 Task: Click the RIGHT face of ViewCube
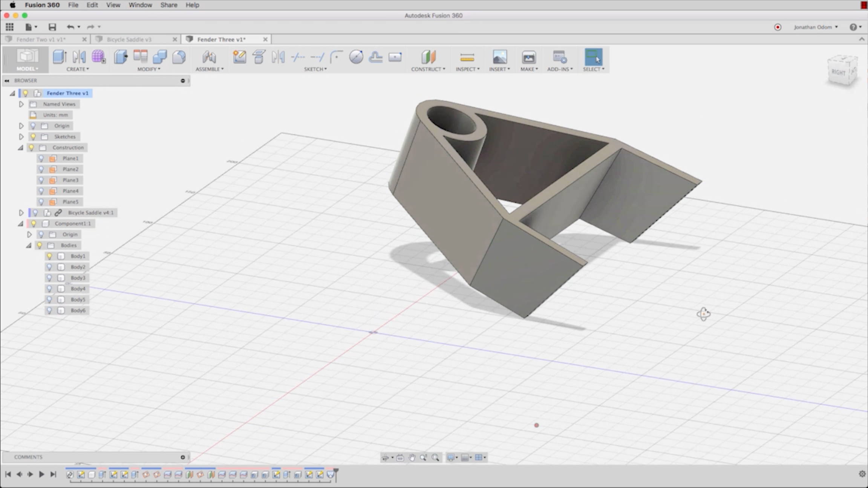tap(838, 72)
